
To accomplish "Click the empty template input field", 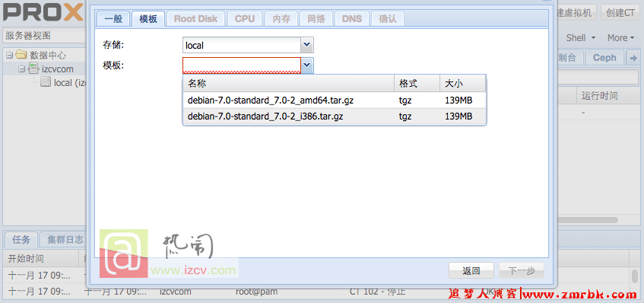I will pyautogui.click(x=242, y=65).
